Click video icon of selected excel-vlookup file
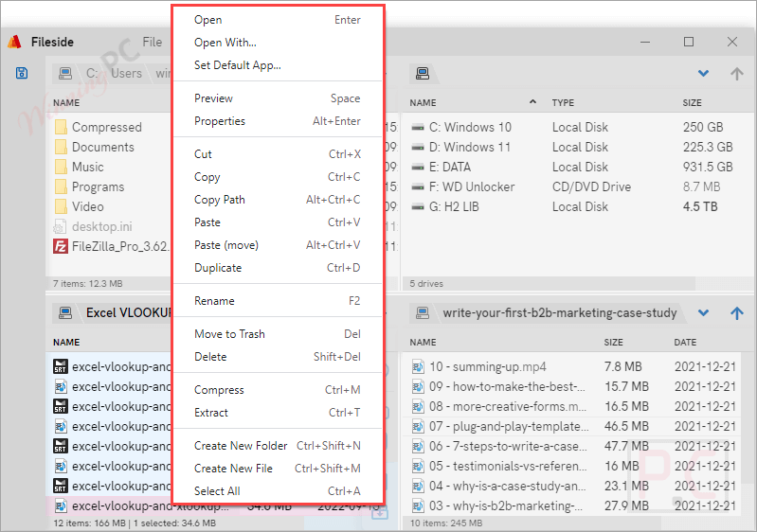This screenshot has height=532, width=757. [61, 505]
